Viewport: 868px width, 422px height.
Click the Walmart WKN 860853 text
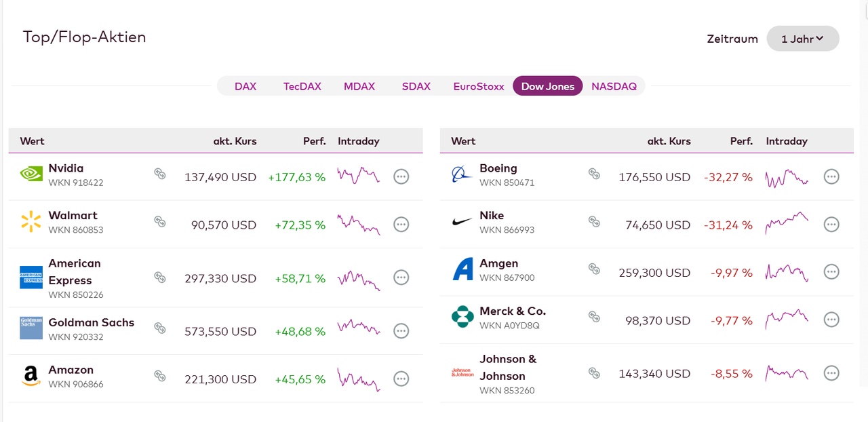tap(76, 230)
